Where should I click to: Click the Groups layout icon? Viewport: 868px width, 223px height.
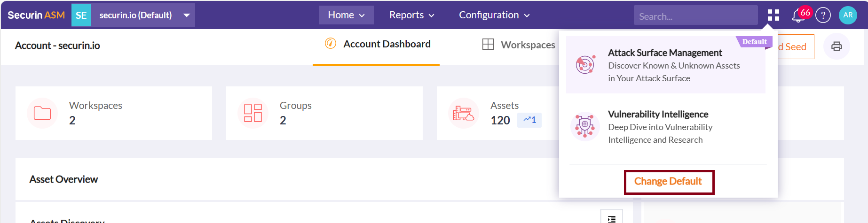point(253,113)
